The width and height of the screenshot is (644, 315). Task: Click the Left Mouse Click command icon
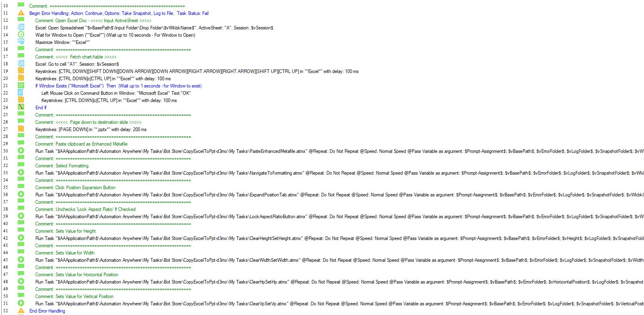(x=21, y=93)
